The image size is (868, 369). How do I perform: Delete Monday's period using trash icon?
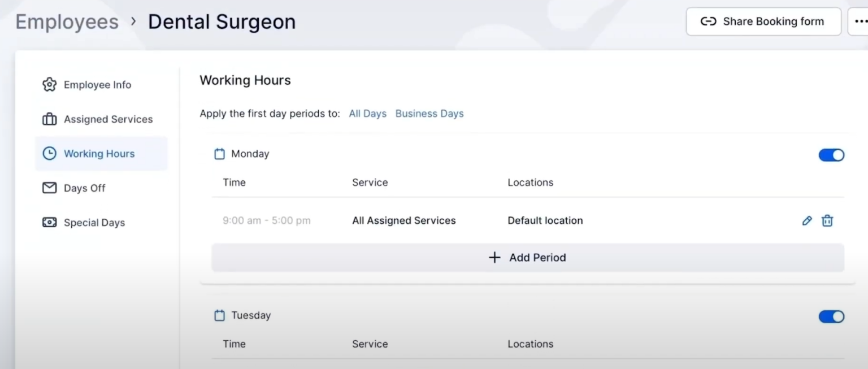pyautogui.click(x=827, y=220)
